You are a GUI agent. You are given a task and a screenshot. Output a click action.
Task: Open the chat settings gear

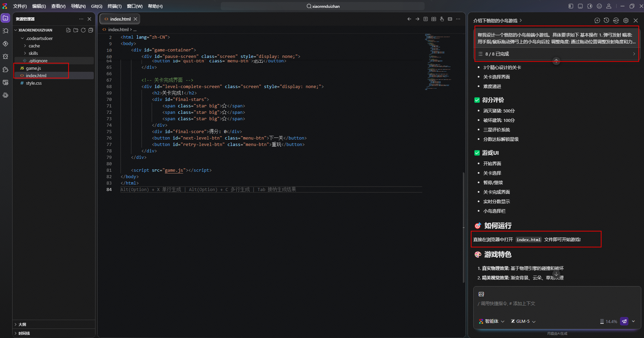tap(626, 20)
